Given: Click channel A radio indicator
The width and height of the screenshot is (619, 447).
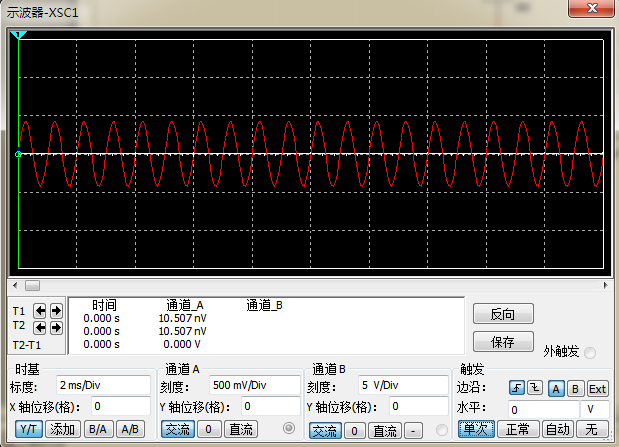Looking at the screenshot, I should [x=289, y=428].
